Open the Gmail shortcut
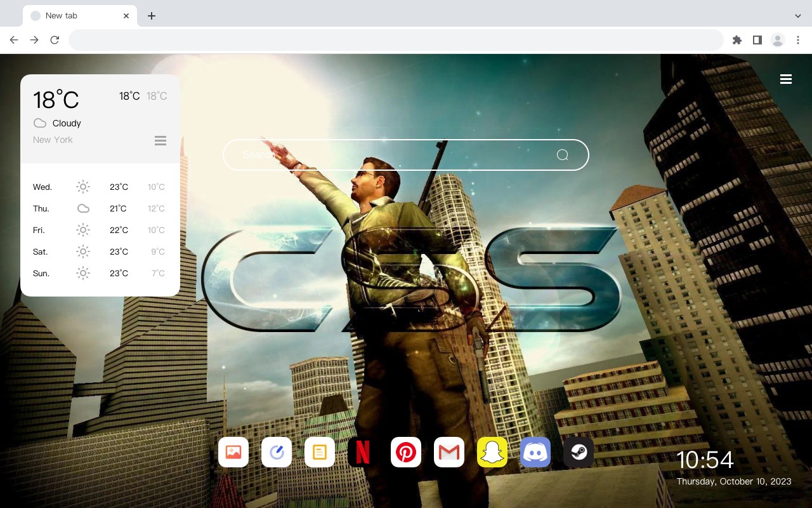The image size is (812, 508). point(449,452)
